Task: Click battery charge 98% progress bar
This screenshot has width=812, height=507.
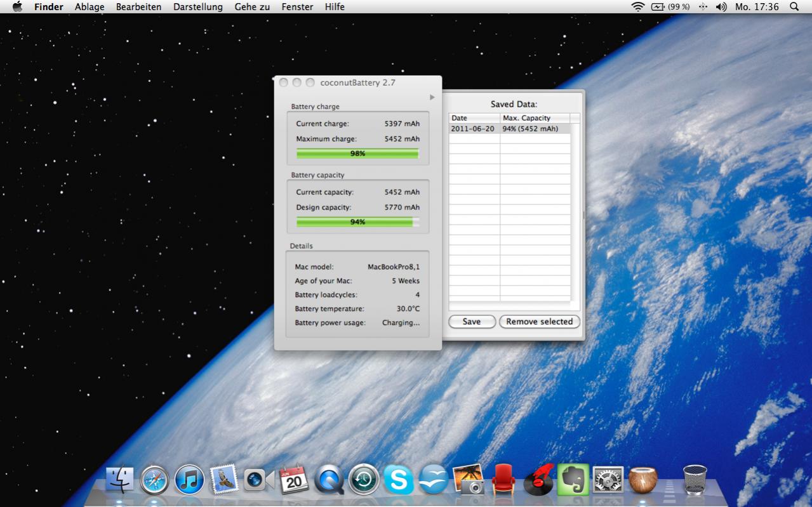Action: (x=357, y=154)
